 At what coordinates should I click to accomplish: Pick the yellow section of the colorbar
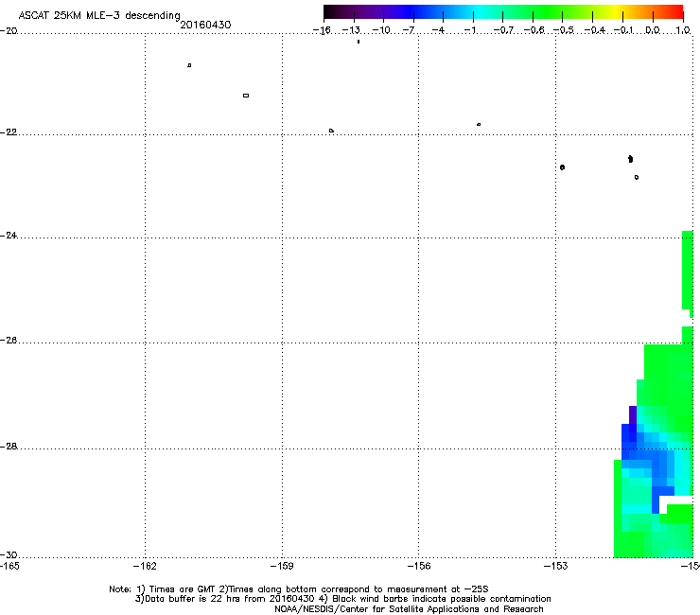click(615, 12)
